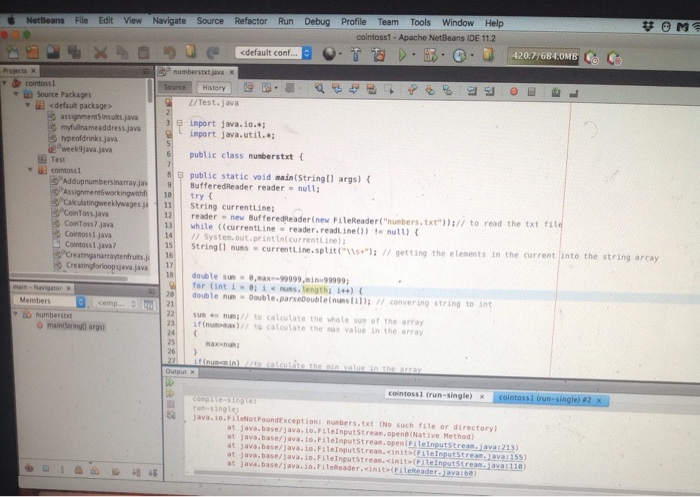Collapse the main method fold on line 8
700x497 pixels.
coord(180,175)
